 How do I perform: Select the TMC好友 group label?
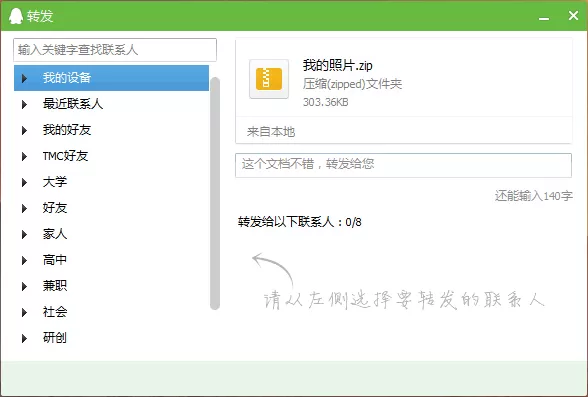tap(65, 156)
